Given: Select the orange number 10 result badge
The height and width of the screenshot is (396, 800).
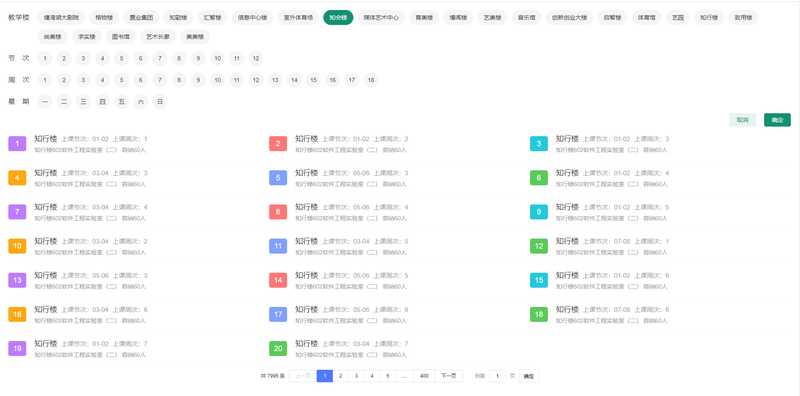Looking at the screenshot, I should [17, 246].
